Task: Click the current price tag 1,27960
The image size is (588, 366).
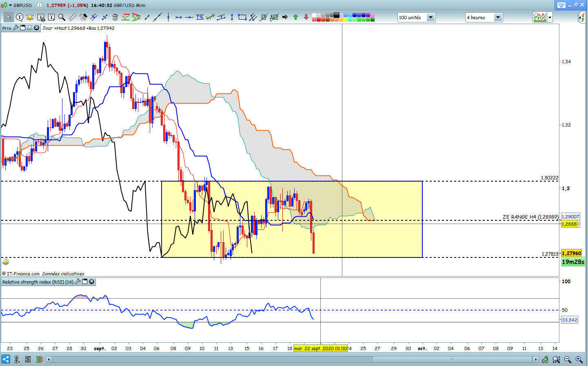Action: (571, 253)
